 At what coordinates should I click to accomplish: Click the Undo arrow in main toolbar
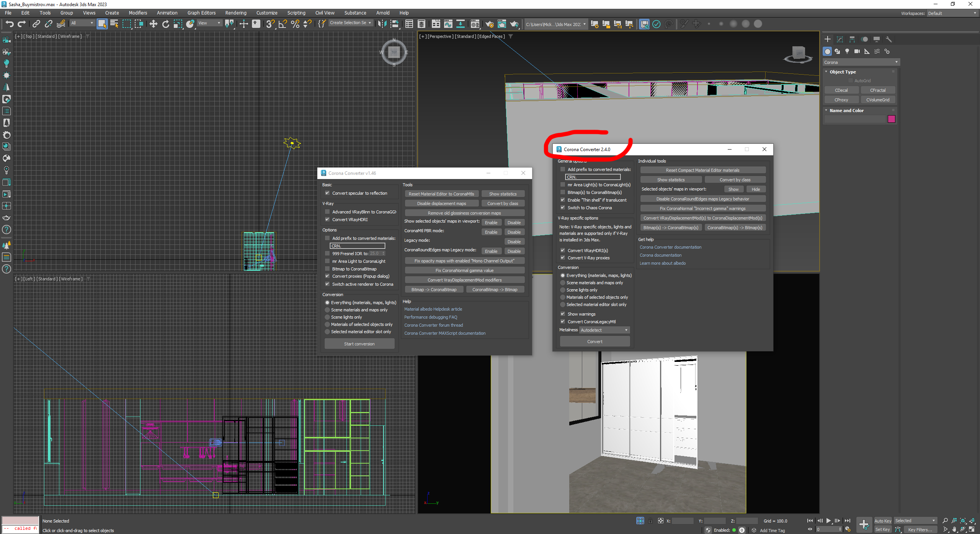point(10,24)
